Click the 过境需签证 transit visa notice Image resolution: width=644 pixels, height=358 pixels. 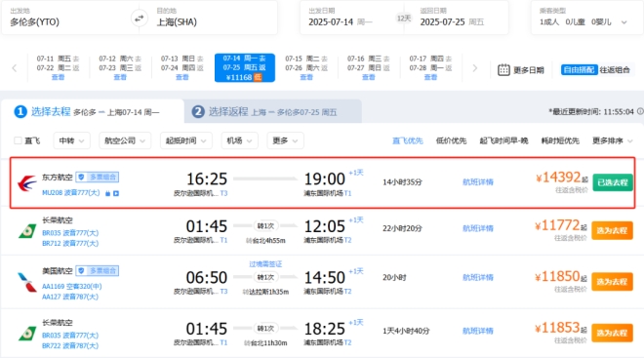(x=265, y=264)
